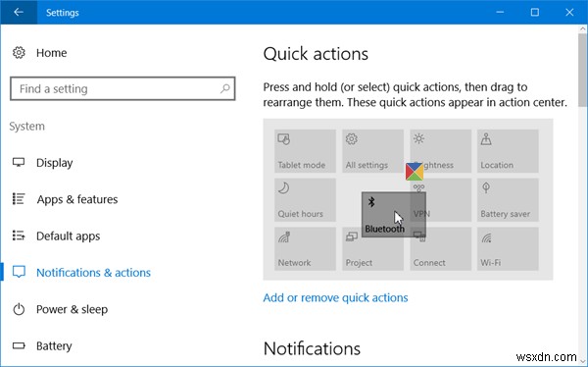Click the Notifications & actions speech icon

coord(19,272)
